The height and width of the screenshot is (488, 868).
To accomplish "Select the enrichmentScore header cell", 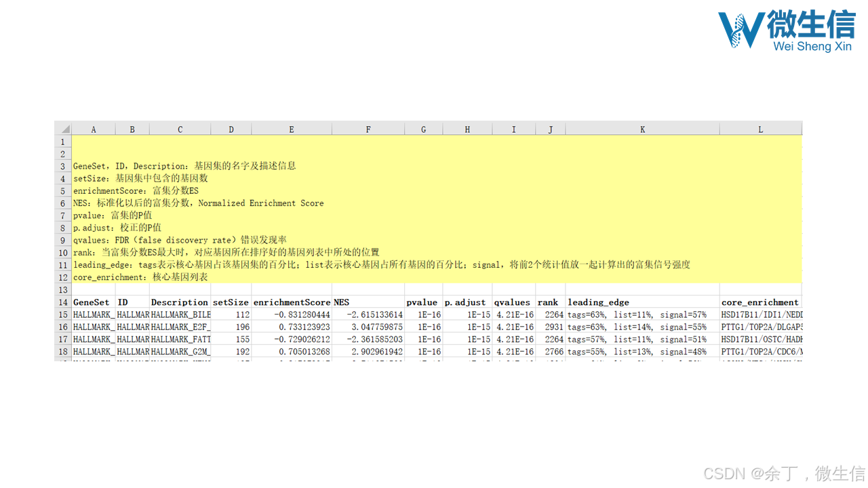I will [292, 302].
